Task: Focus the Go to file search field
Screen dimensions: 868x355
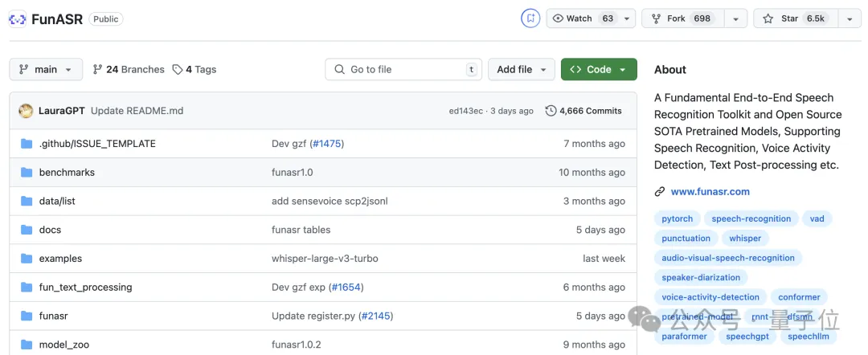Action: coord(403,69)
